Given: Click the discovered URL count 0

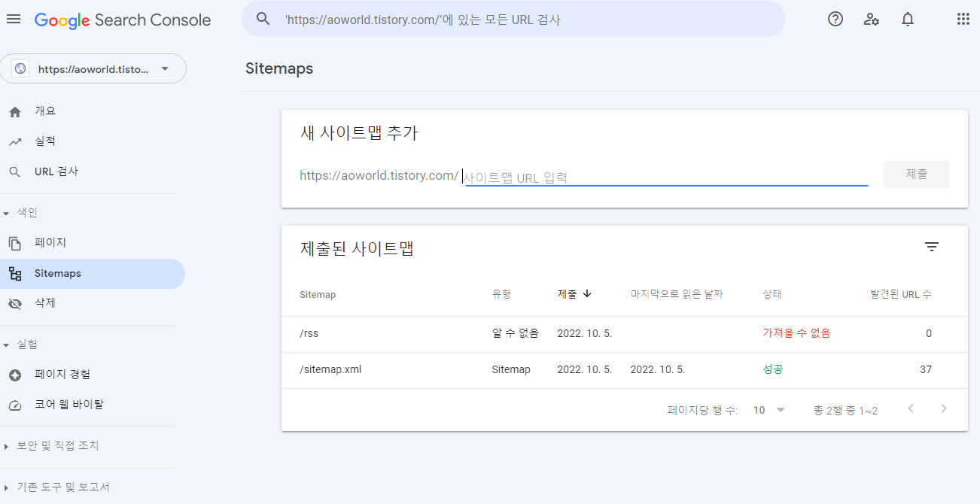Looking at the screenshot, I should [929, 333].
